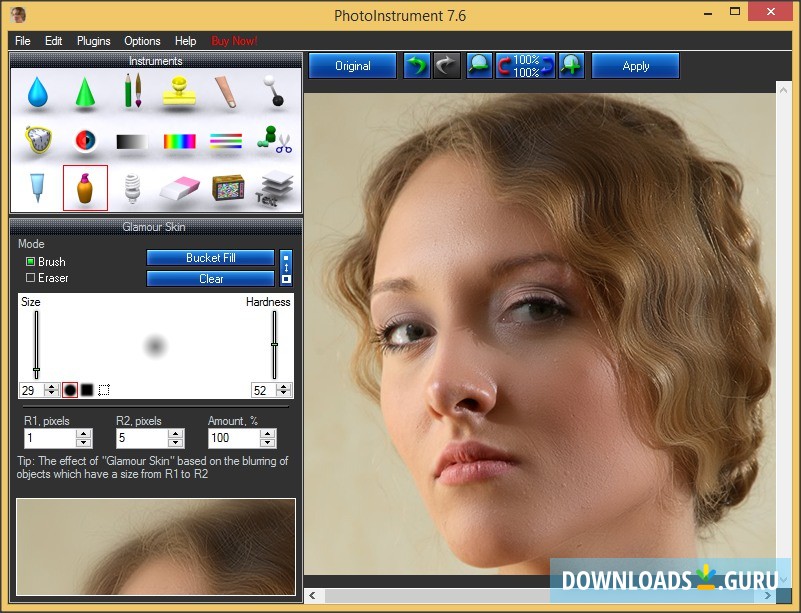Select the Red Eye removal tool
Screen dimensions: 801x613
(85, 140)
